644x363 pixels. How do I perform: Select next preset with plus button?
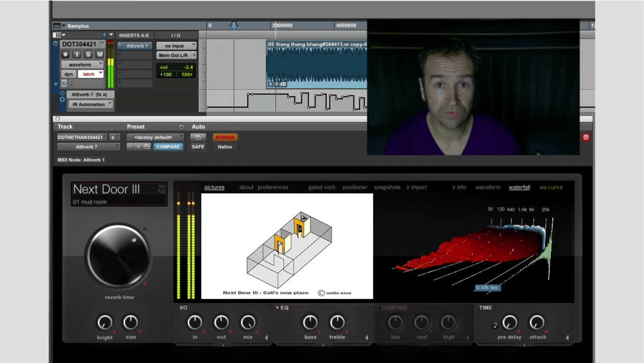[x=138, y=147]
